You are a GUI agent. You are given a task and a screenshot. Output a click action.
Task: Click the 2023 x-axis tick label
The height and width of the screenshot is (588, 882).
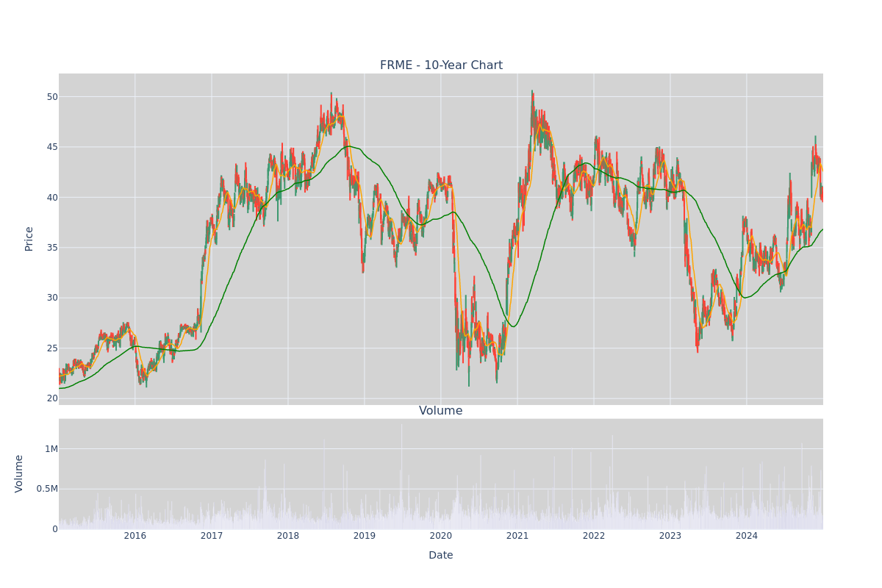tap(670, 536)
